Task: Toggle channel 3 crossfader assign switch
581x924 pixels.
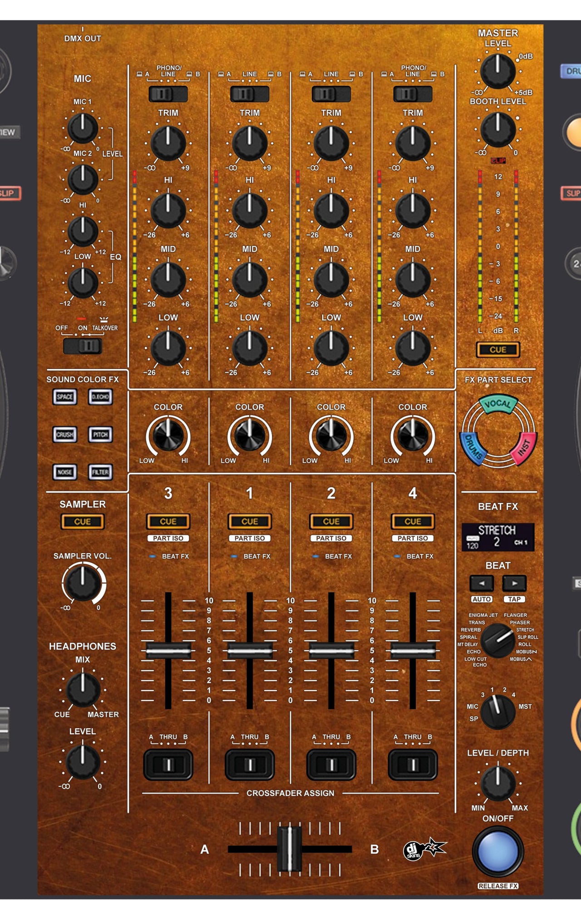Action: 168,765
